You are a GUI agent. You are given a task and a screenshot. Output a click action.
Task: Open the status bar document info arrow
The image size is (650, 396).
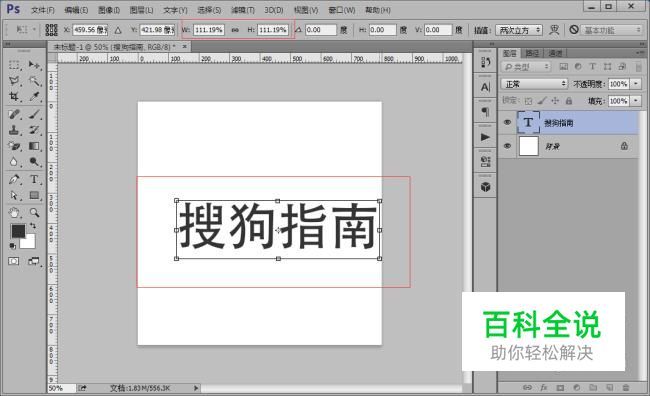(196, 388)
